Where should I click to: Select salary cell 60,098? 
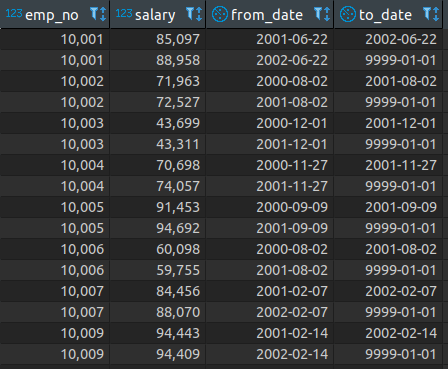158,249
